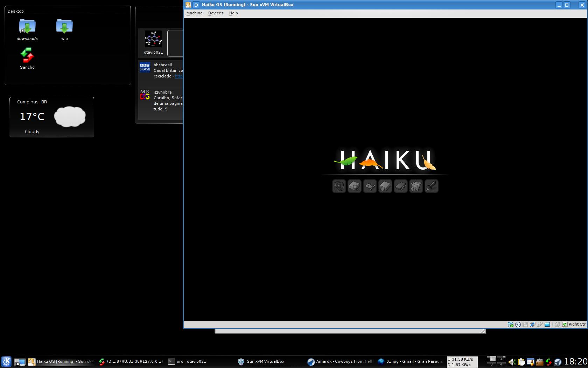Click the 18:20 clock
Screen dimensions: 588x368
575,362
